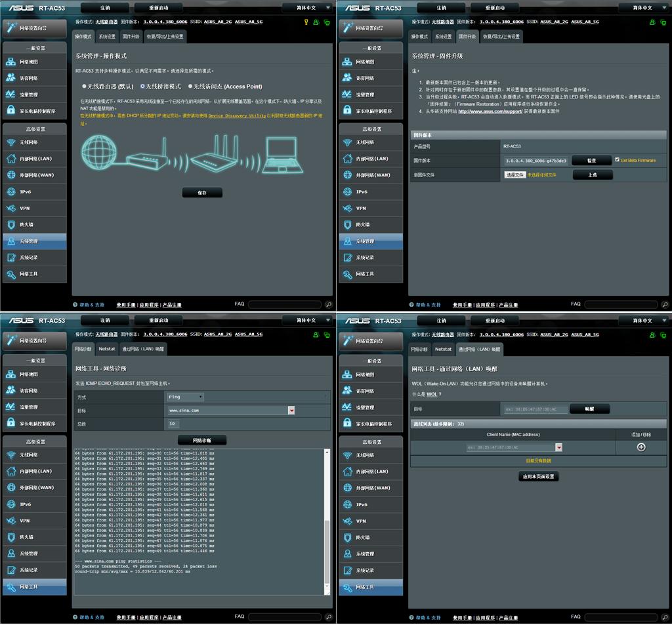Click 防火墙 shield icon in Wake-on-LAN panel
This screenshot has width=672, height=625.
point(347,537)
